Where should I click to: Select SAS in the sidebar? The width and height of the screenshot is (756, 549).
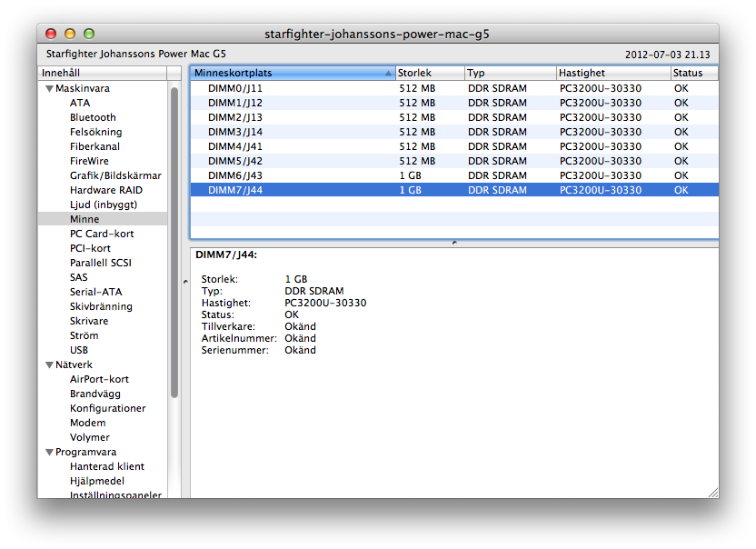pyautogui.click(x=78, y=277)
